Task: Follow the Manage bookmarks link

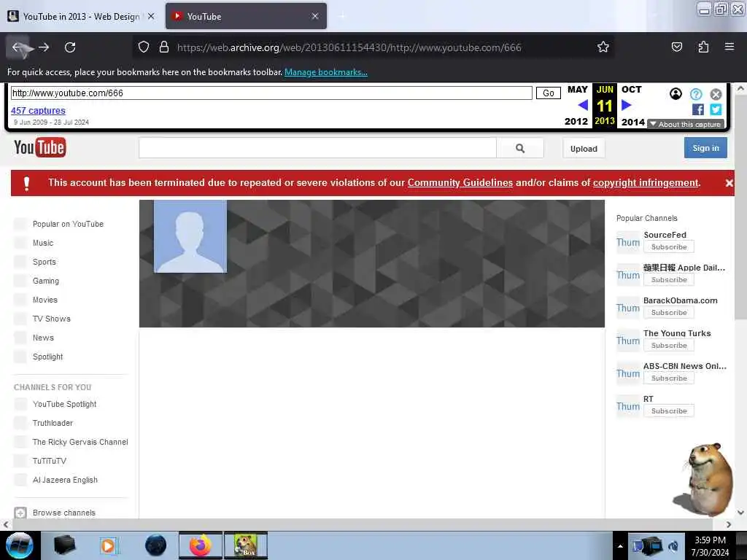Action: (x=326, y=72)
